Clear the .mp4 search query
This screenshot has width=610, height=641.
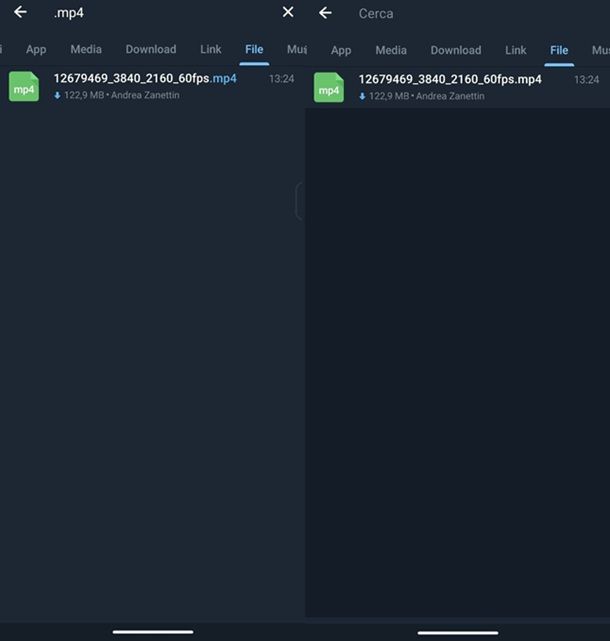pyautogui.click(x=288, y=12)
